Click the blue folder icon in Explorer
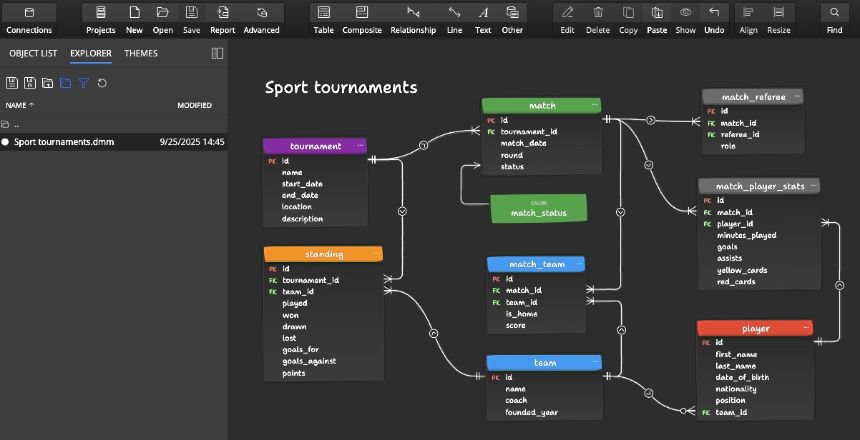The image size is (860, 440). tap(65, 83)
